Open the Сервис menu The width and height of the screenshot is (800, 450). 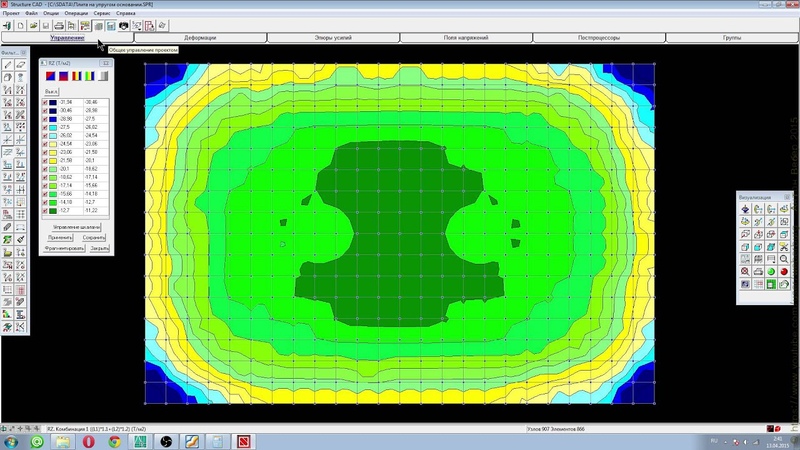coord(102,13)
